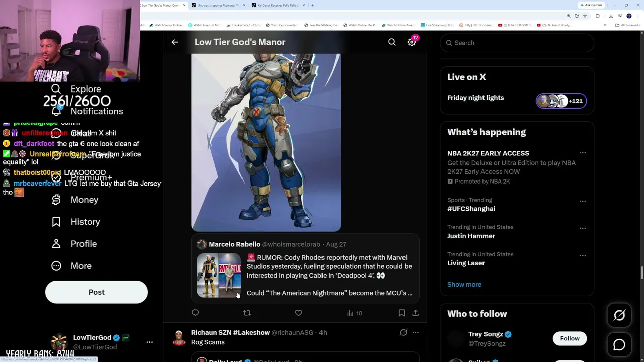
Task: Go to the Profile page
Action: (74, 244)
